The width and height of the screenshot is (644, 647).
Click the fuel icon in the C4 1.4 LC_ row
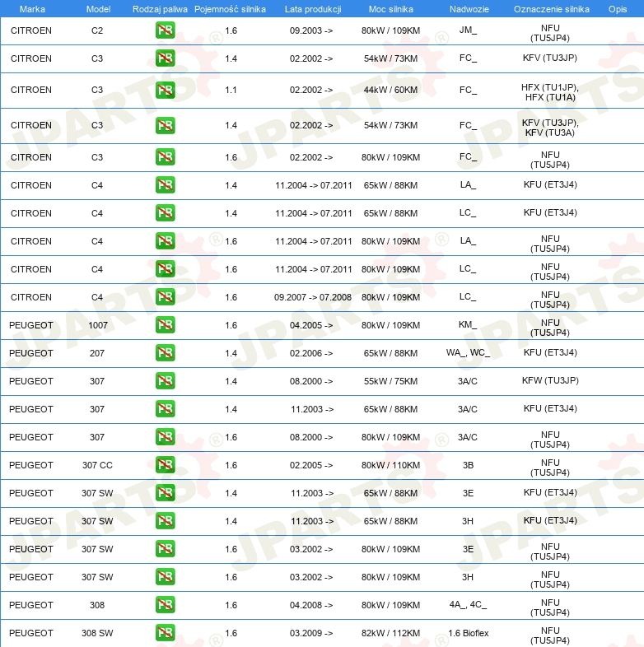(x=166, y=213)
